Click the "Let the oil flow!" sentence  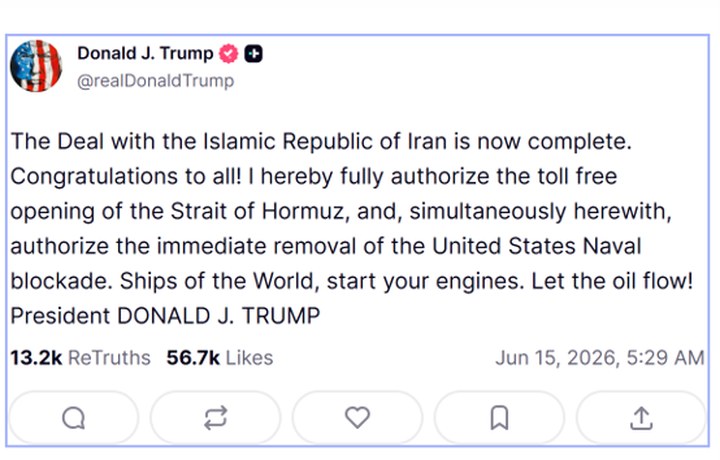[x=612, y=281]
